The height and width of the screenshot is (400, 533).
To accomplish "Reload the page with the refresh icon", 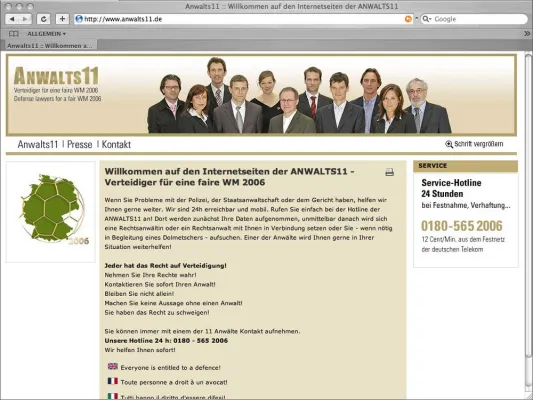I will (44, 19).
